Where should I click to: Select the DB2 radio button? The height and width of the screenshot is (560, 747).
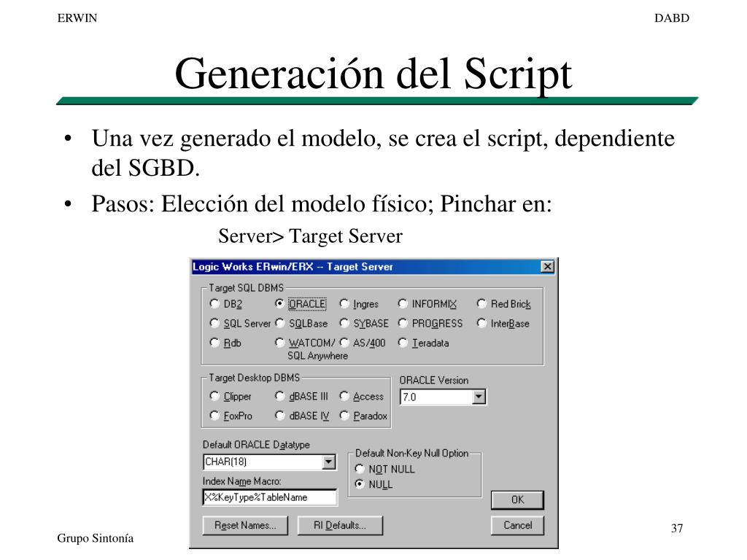(x=214, y=304)
